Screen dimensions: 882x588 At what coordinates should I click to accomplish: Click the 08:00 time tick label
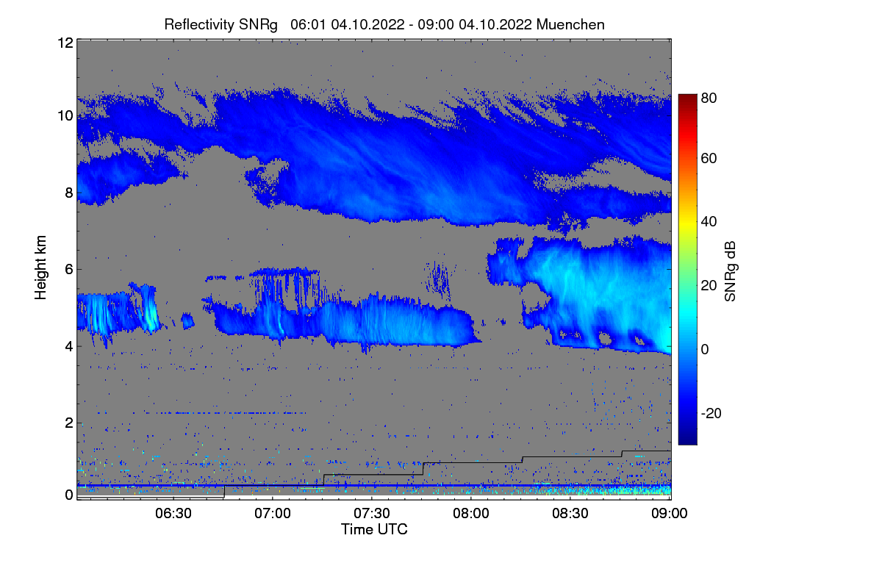pos(471,514)
